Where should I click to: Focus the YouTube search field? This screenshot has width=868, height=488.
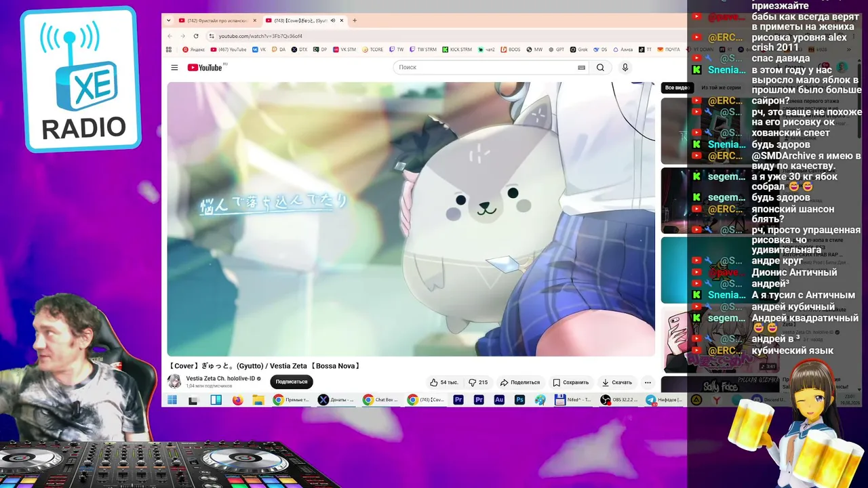pos(485,68)
